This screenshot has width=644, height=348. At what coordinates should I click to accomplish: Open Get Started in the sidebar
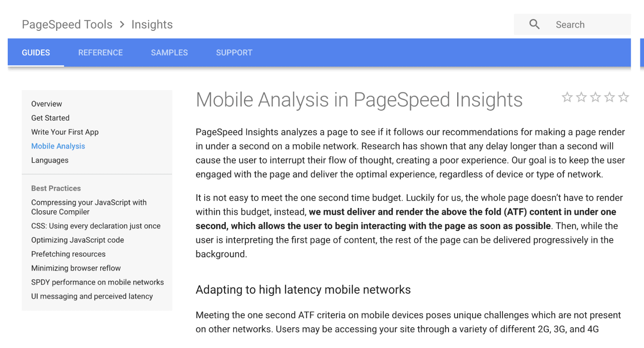pyautogui.click(x=50, y=118)
